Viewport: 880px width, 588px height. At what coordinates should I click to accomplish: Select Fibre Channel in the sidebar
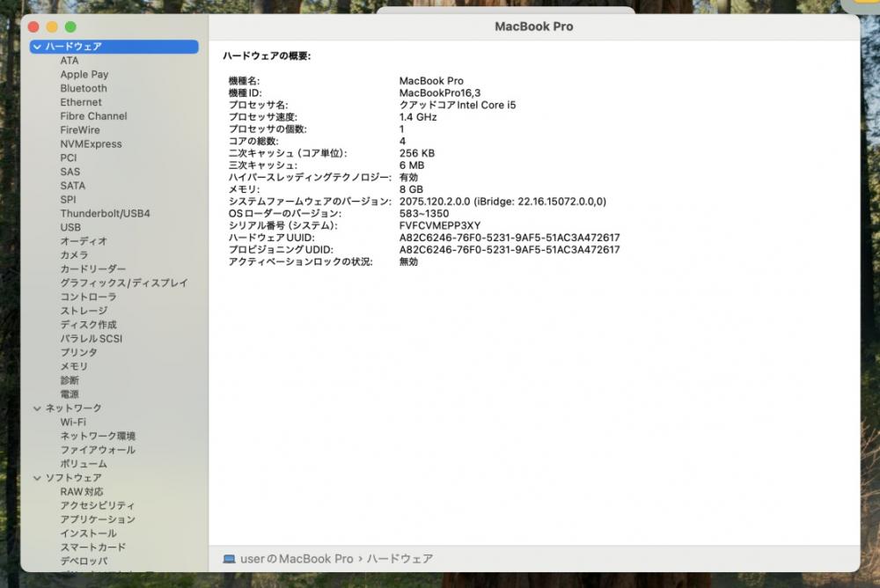[x=94, y=116]
